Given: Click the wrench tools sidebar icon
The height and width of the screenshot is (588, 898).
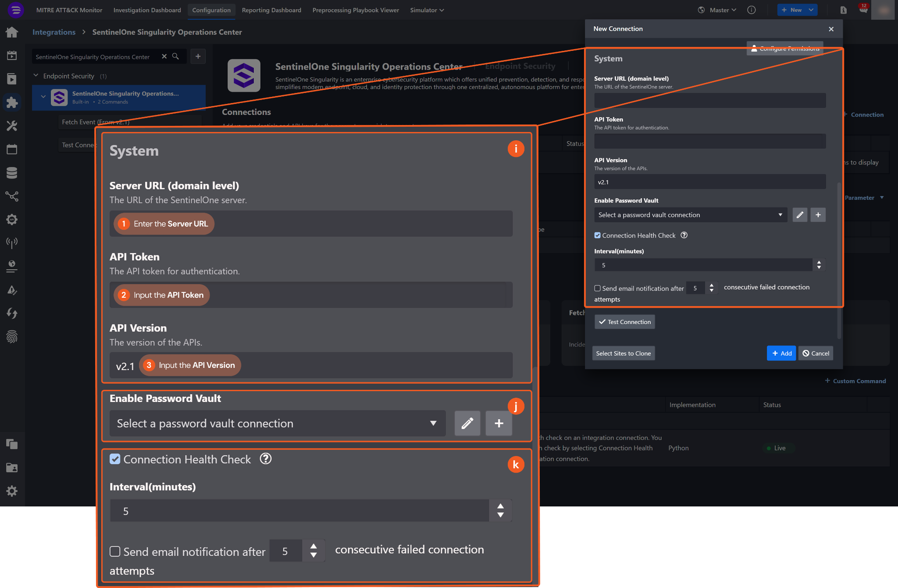Looking at the screenshot, I should point(12,126).
